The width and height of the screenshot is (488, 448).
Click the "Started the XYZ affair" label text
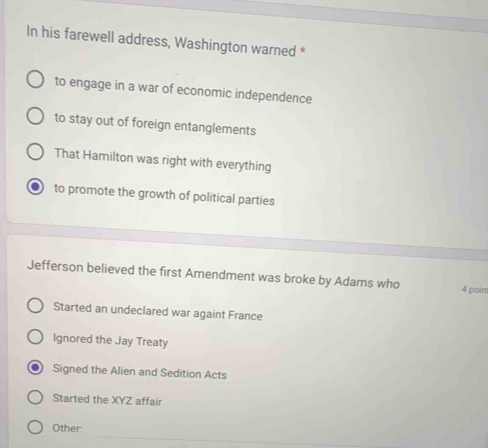[107, 400]
